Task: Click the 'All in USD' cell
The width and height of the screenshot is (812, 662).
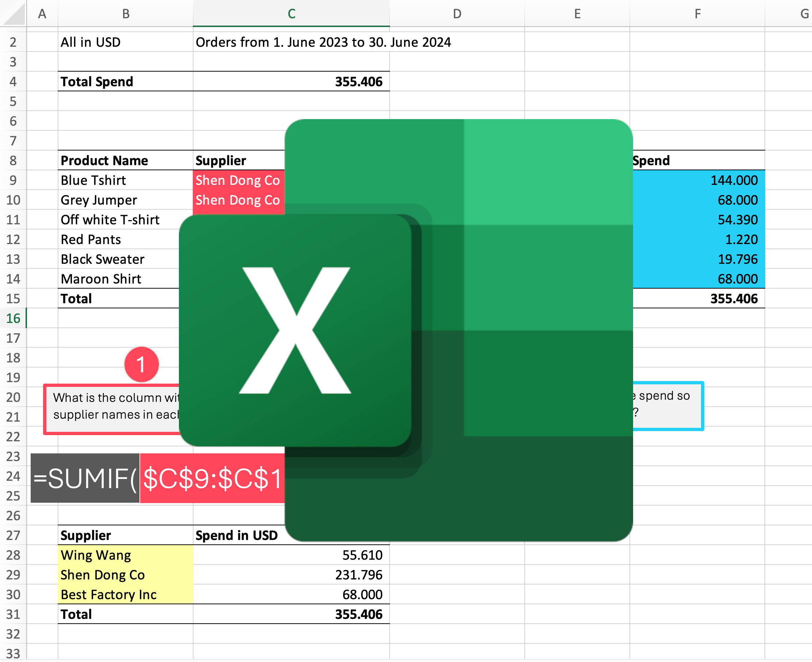Action: click(x=125, y=42)
